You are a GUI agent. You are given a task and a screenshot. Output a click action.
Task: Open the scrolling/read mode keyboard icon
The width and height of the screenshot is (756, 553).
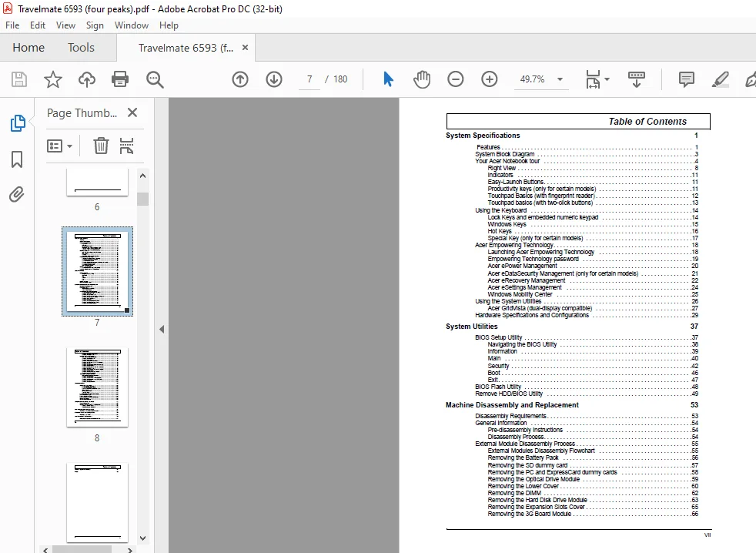tap(637, 79)
